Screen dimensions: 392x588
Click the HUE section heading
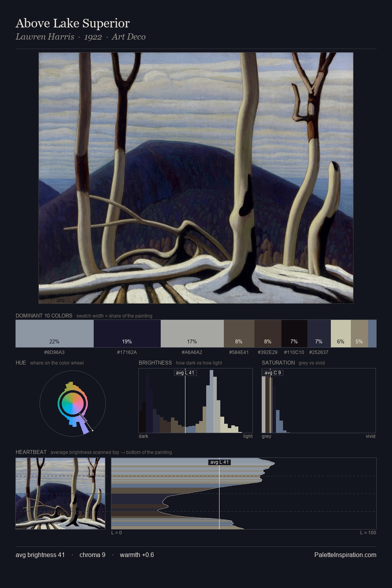pyautogui.click(x=21, y=363)
